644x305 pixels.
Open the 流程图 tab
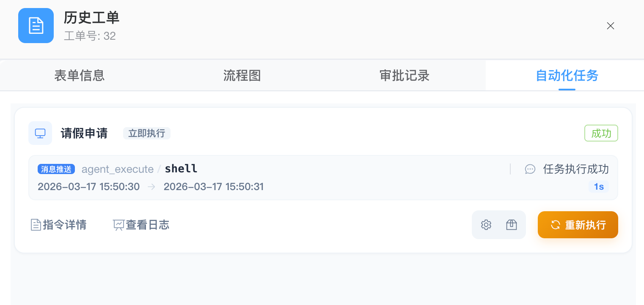[x=242, y=75]
